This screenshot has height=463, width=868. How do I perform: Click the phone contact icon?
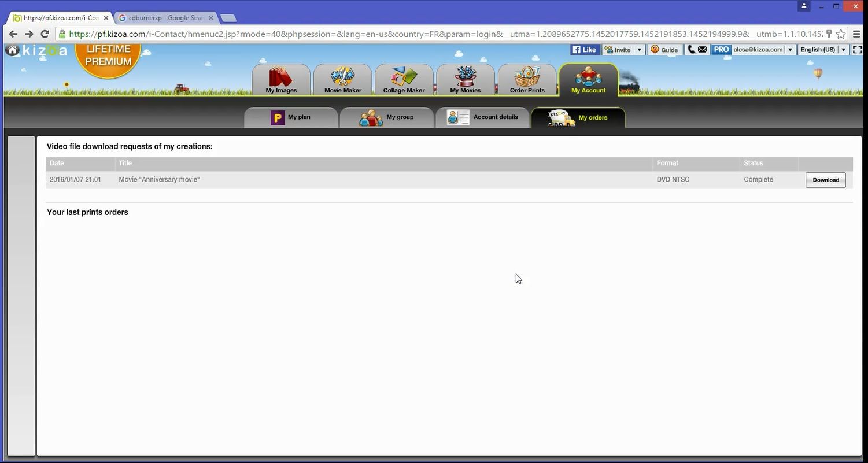(690, 50)
